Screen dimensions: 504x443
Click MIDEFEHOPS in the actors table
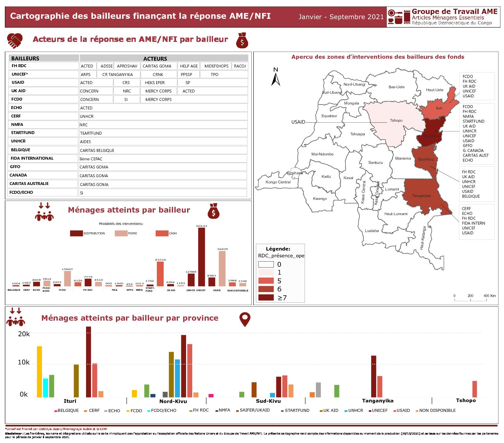coord(216,66)
